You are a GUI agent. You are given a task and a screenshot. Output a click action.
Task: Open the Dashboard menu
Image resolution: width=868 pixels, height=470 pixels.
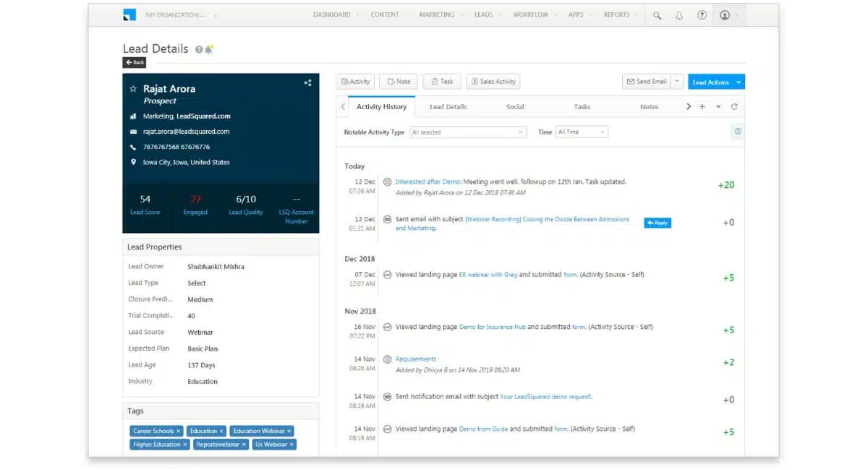pos(335,14)
